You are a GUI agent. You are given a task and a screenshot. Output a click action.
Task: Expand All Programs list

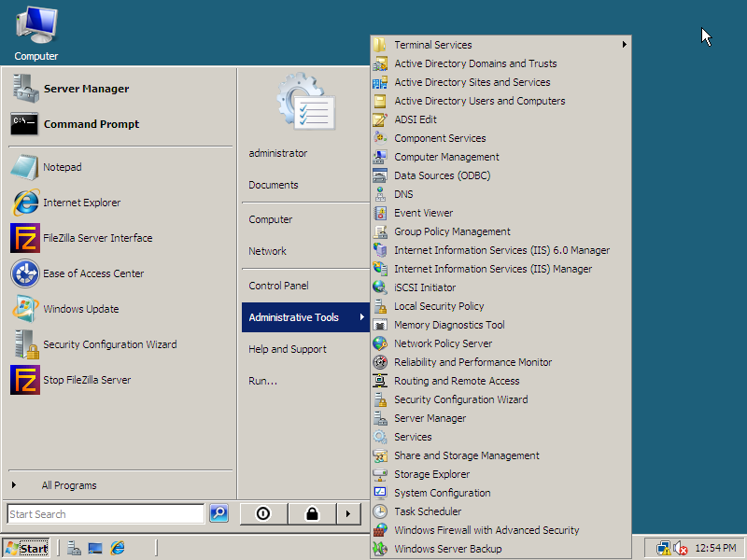click(120, 485)
